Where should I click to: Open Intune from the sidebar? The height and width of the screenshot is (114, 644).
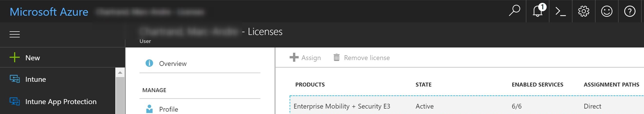(36, 79)
